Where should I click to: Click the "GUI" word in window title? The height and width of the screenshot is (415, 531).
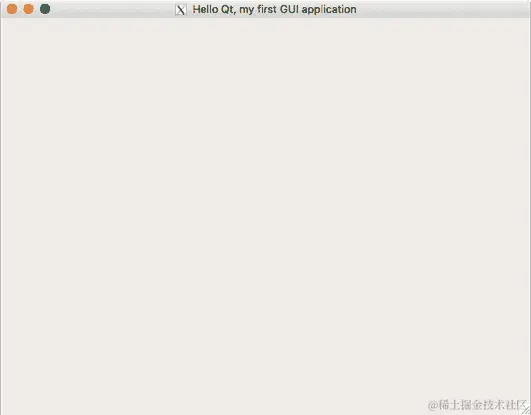coord(289,9)
